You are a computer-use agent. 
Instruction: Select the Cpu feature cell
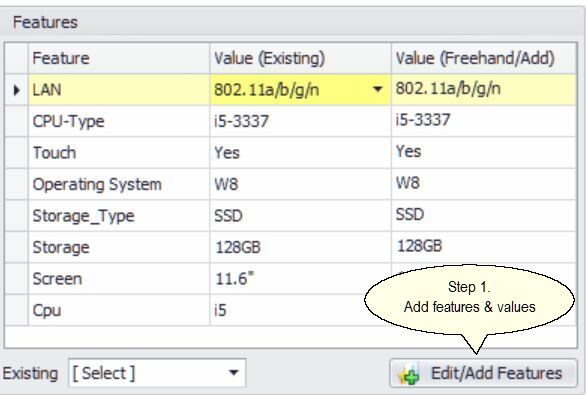pos(119,310)
